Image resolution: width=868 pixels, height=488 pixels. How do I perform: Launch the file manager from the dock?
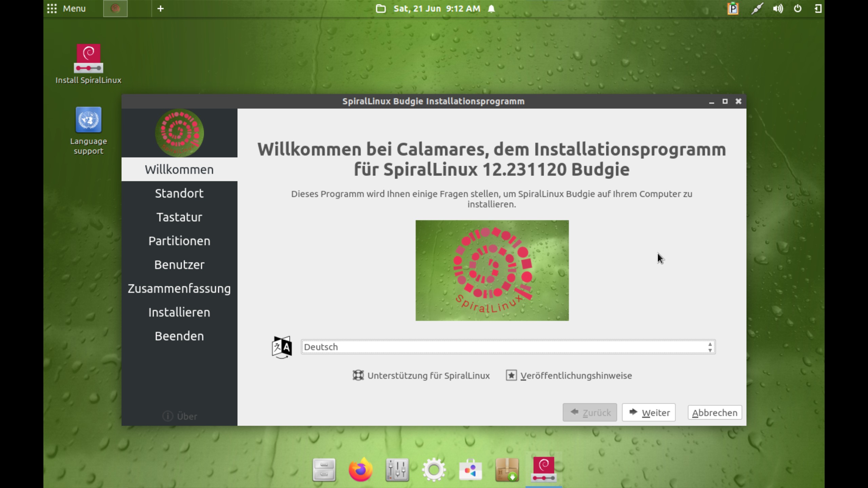324,470
